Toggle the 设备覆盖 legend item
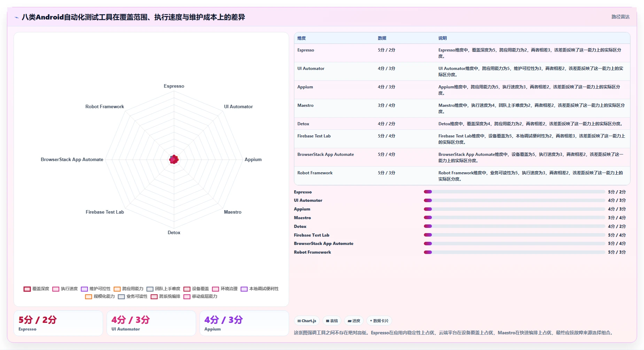This screenshot has height=350, width=644. coord(196,289)
